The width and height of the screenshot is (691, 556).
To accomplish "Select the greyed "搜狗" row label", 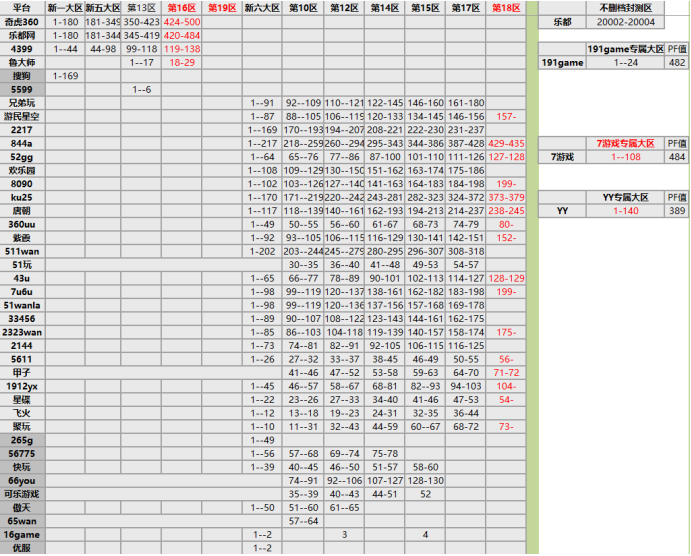I will coord(22,76).
